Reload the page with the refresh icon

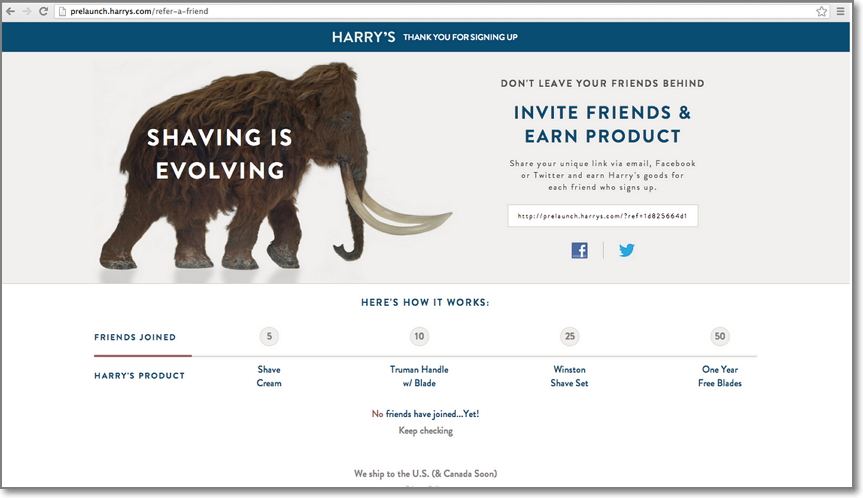click(x=43, y=11)
